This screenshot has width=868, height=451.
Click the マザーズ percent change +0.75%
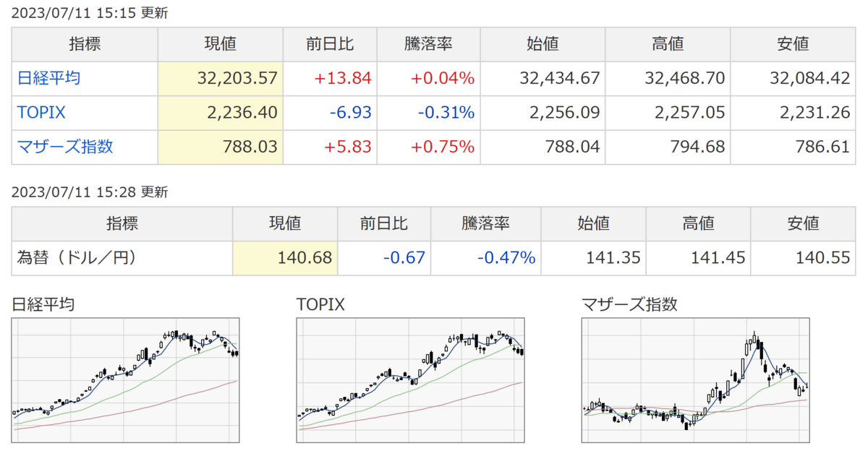(x=443, y=147)
